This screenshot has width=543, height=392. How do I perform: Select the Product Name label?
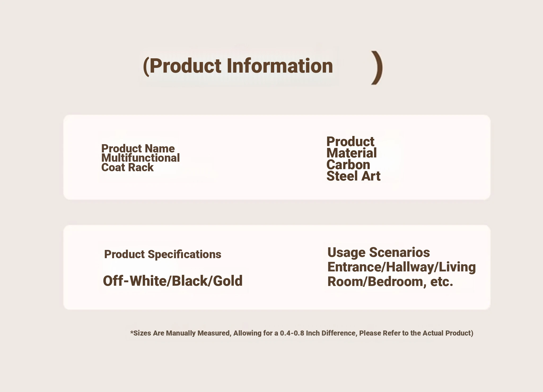(x=138, y=148)
